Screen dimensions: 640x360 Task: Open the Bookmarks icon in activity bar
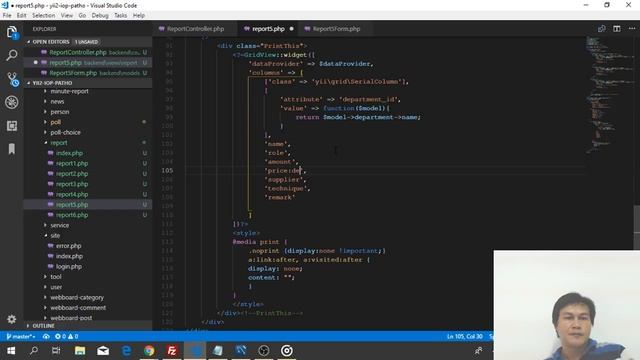coord(12,149)
